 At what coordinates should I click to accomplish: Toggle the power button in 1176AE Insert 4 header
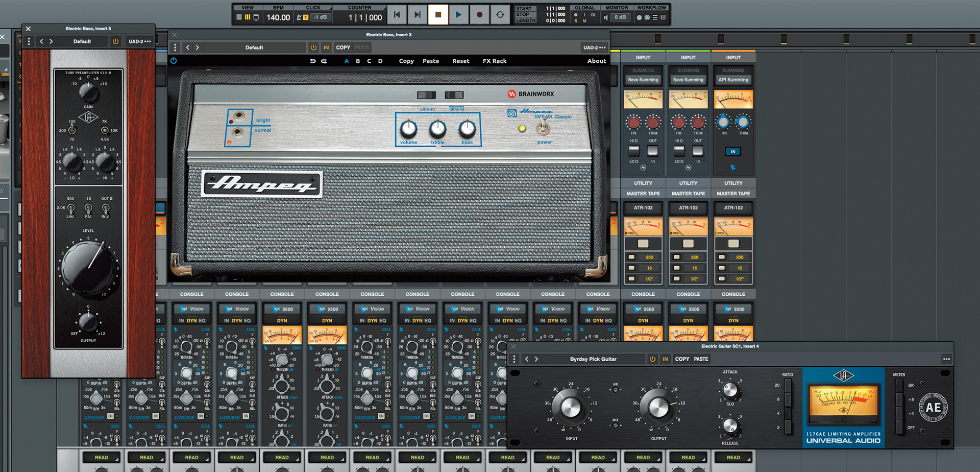(x=652, y=359)
